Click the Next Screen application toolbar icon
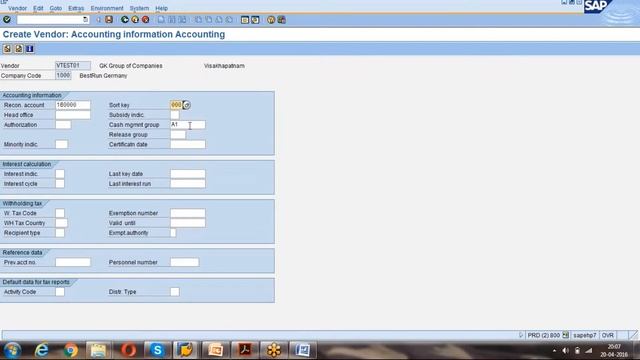 18,49
